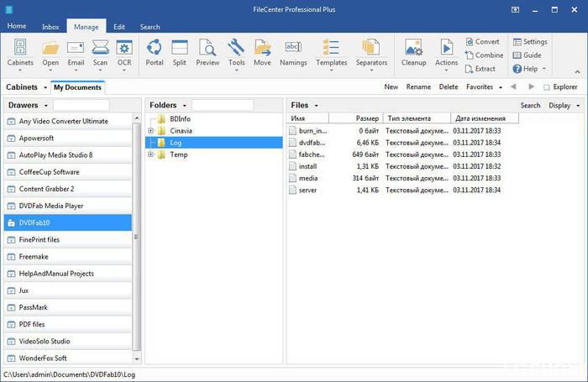
Task: Select the WonderFox Soft drawer
Action: pyautogui.click(x=68, y=358)
